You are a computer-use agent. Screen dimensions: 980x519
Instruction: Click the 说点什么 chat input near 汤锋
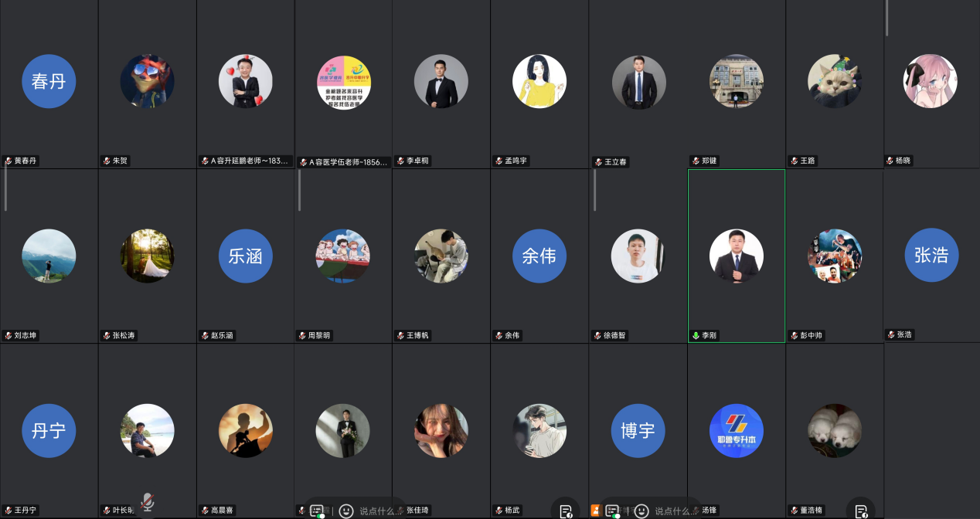coord(675,511)
